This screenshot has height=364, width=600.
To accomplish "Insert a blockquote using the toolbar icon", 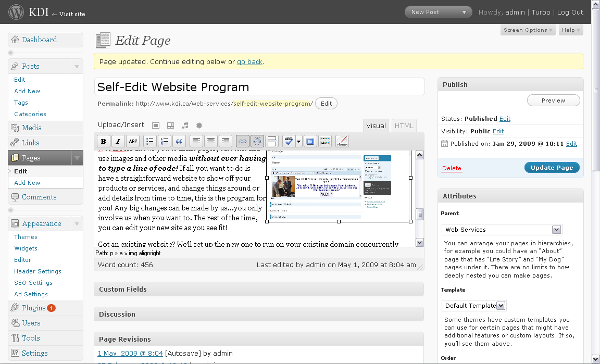I will click(x=179, y=141).
